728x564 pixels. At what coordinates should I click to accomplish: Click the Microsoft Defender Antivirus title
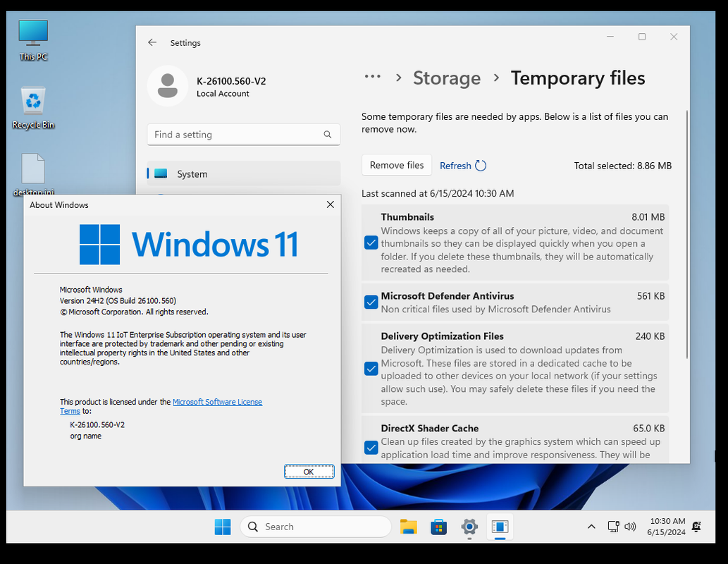pos(448,296)
